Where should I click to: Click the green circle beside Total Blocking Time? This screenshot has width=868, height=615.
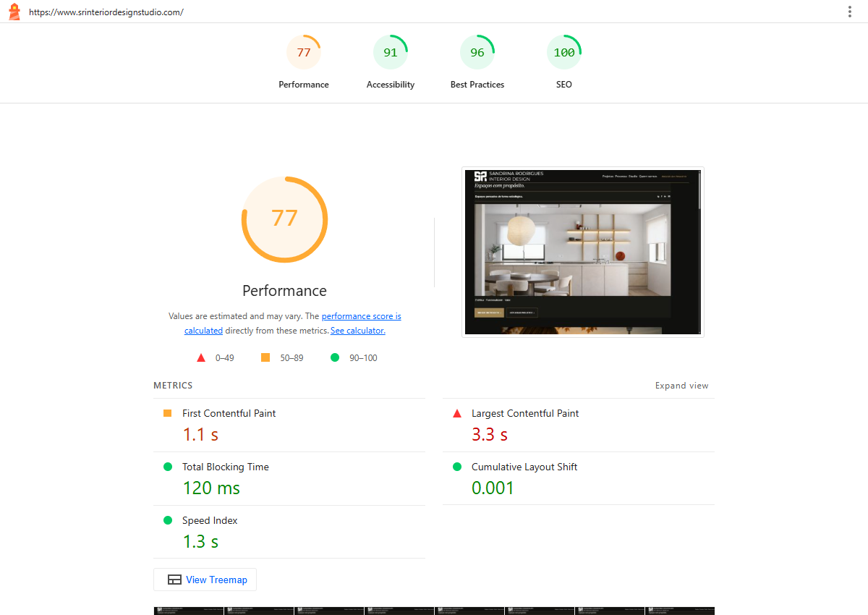168,467
